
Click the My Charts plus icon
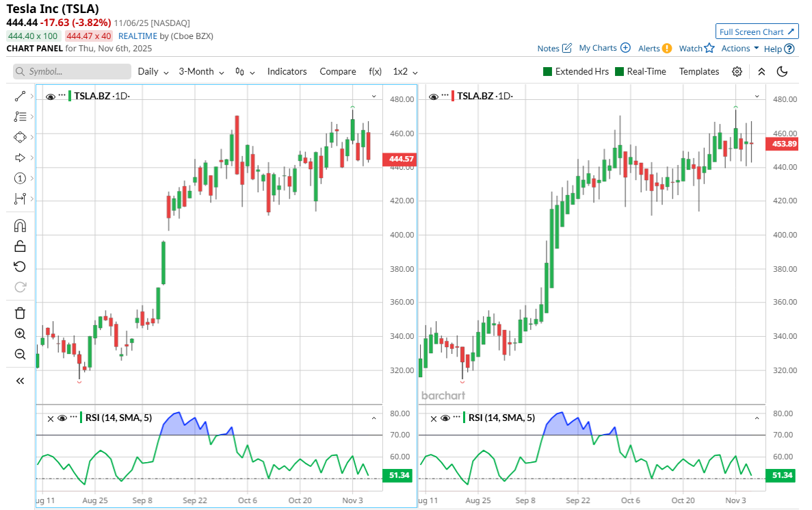(x=625, y=48)
